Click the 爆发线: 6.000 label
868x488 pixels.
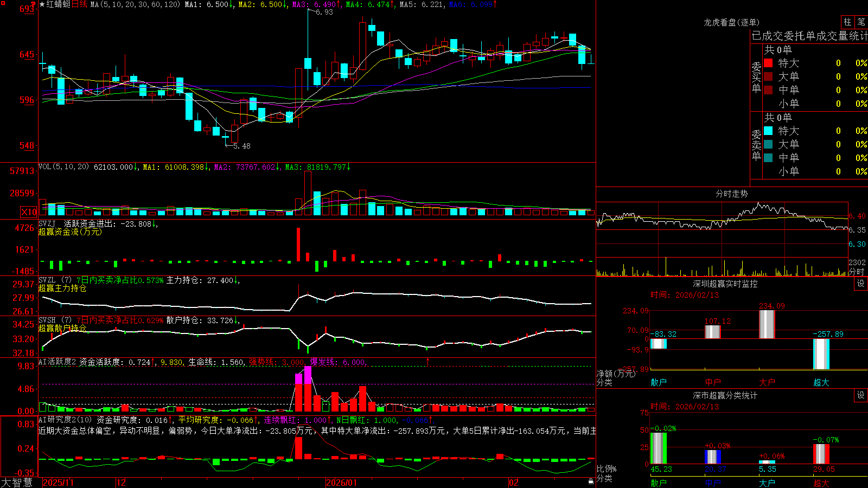click(x=339, y=362)
